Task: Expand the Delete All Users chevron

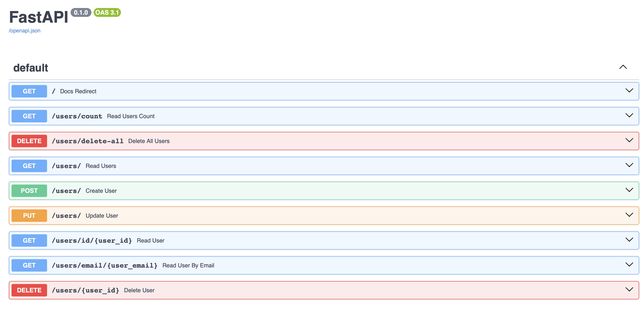Action: 629,140
